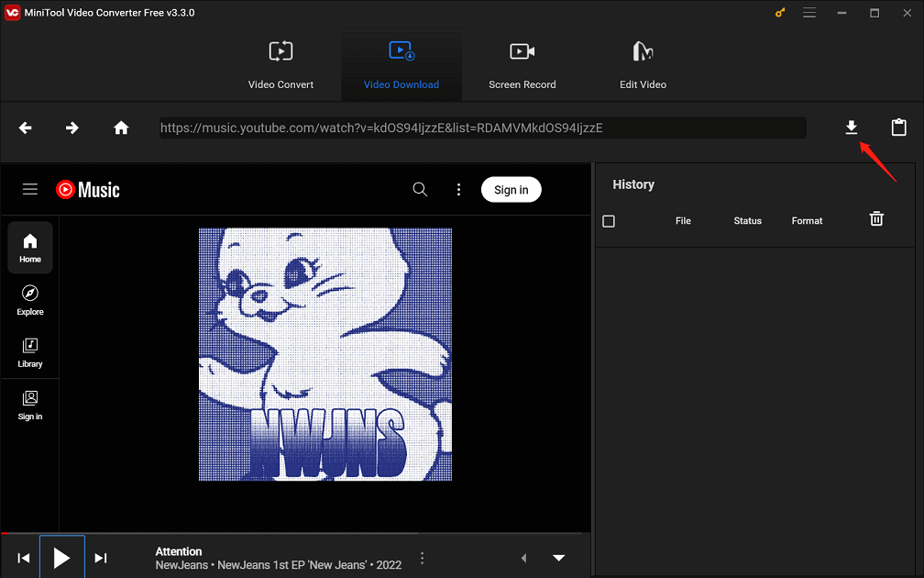
Task: Switch to the Screen Record tab
Action: [x=522, y=64]
